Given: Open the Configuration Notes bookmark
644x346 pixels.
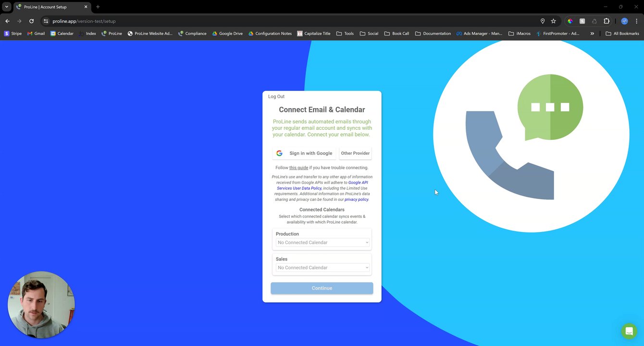Looking at the screenshot, I should (270, 34).
